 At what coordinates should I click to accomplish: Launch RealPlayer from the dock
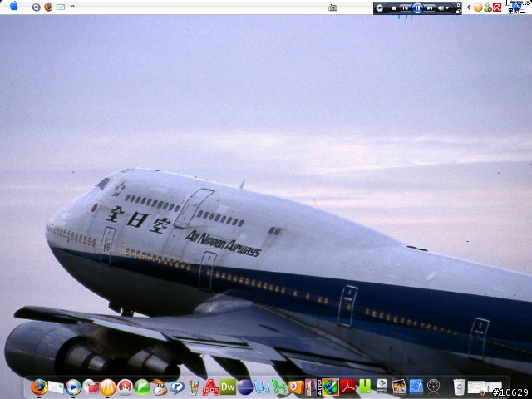pos(176,387)
